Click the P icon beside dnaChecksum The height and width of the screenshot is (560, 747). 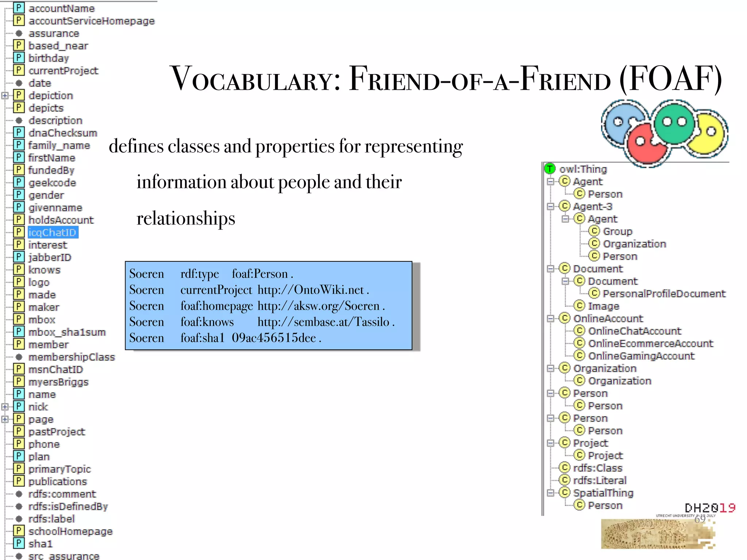tap(19, 132)
